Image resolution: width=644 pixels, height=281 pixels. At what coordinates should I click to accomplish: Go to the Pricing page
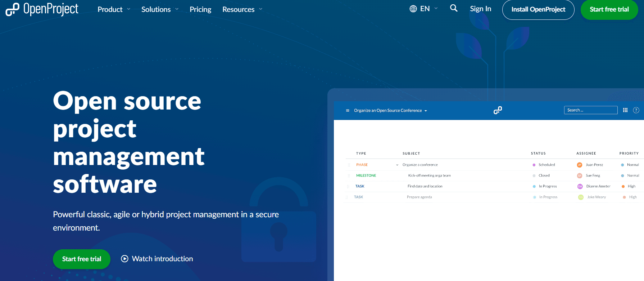coord(200,9)
